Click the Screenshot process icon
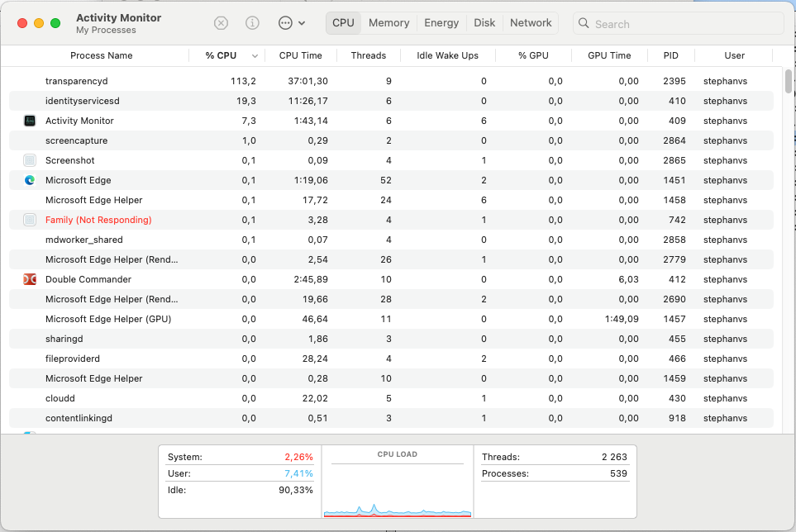Viewport: 796px width, 532px height. (30, 160)
